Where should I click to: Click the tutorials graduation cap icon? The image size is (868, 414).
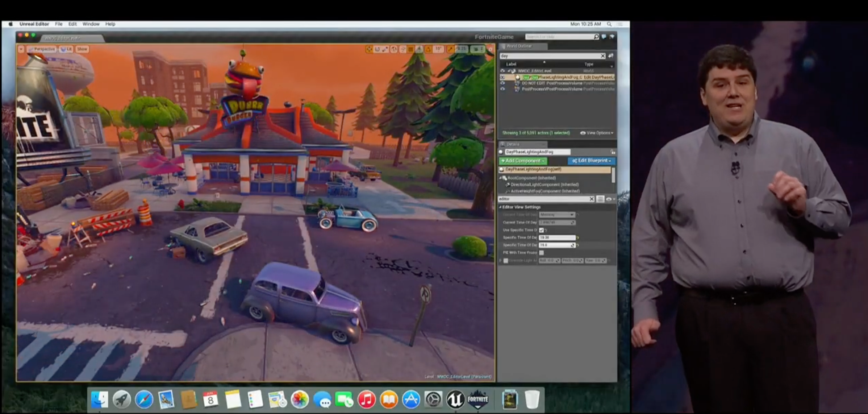pyautogui.click(x=612, y=37)
